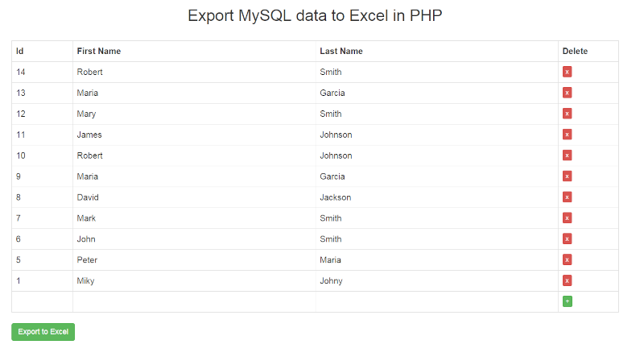This screenshot has width=644, height=361.
Task: Select first name Robert in row 10
Action: click(89, 156)
